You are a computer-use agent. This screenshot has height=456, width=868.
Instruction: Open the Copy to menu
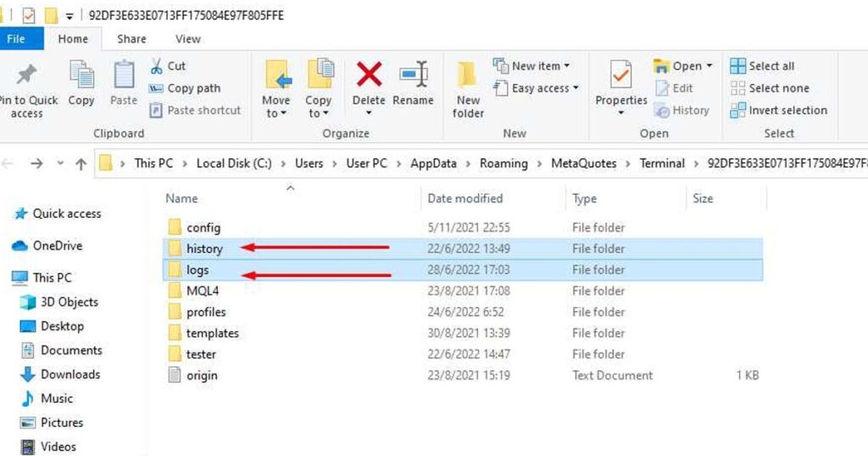point(319,88)
